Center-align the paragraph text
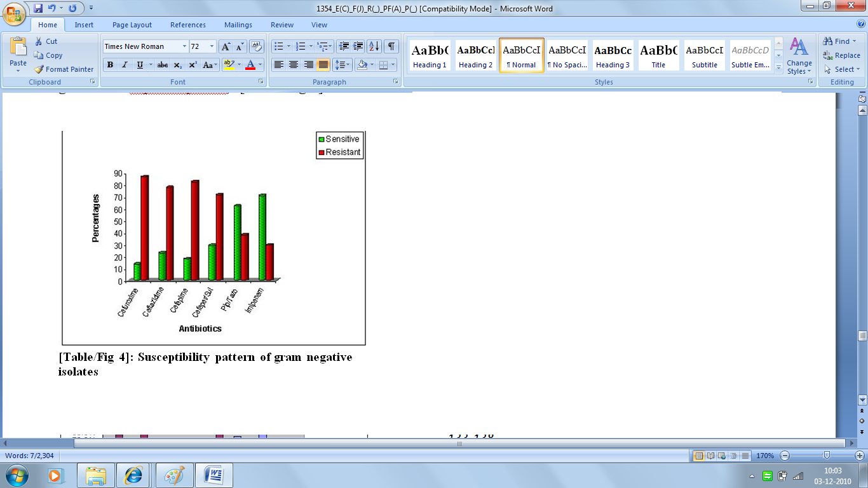The width and height of the screenshot is (868, 488). 294,65
